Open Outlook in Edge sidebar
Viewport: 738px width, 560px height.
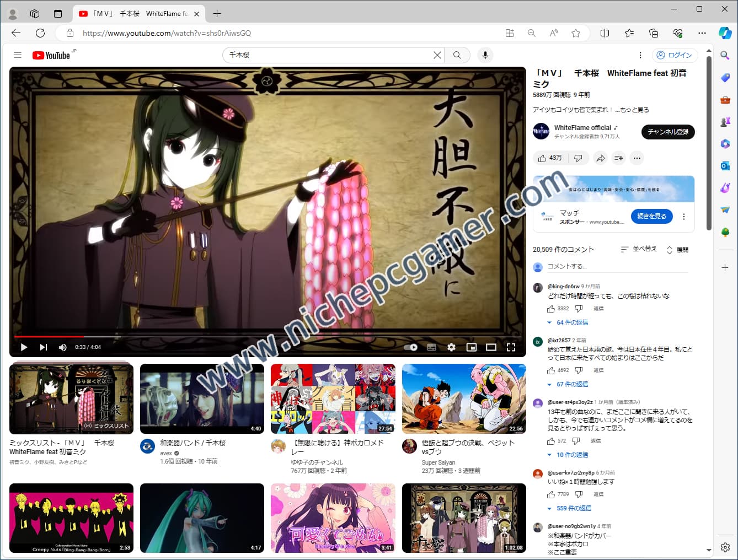tap(725, 166)
